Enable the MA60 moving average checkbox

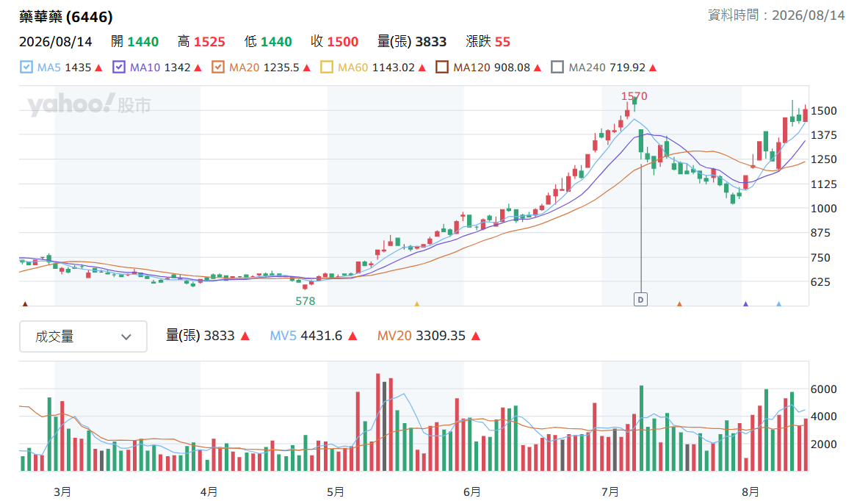[327, 68]
